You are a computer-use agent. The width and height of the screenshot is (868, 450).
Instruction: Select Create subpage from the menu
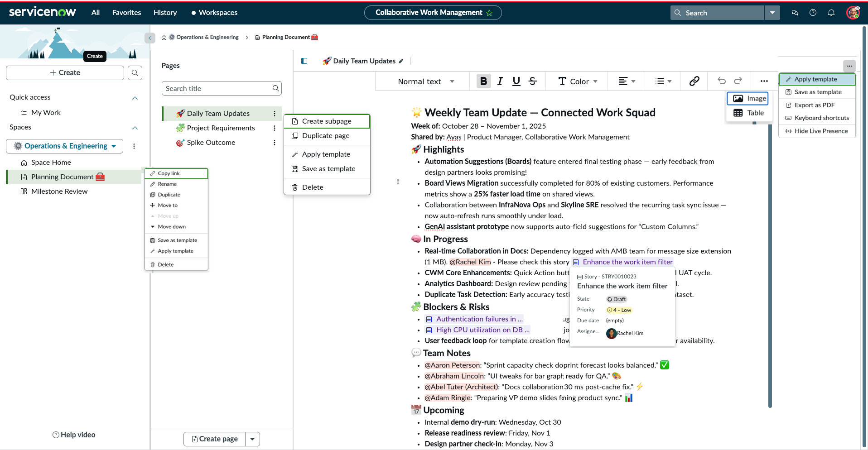[327, 121]
